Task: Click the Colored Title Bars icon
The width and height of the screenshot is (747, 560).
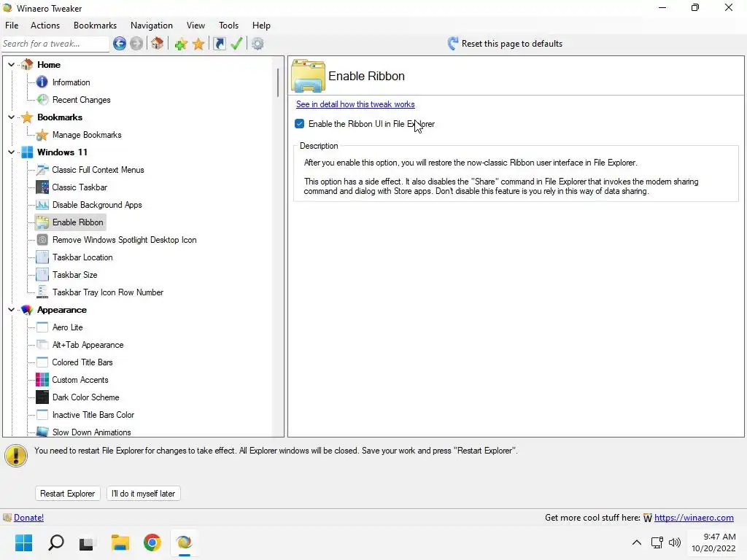Action: point(42,362)
